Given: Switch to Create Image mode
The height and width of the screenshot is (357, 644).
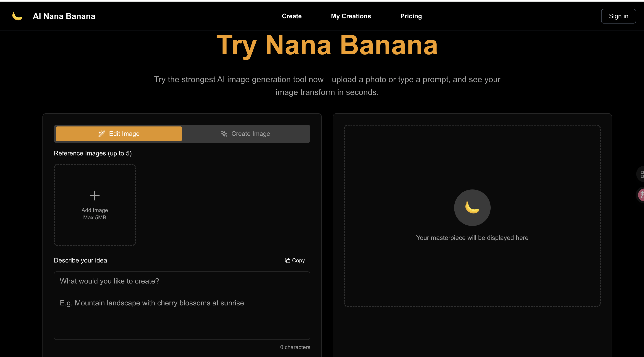Looking at the screenshot, I should pos(246,134).
